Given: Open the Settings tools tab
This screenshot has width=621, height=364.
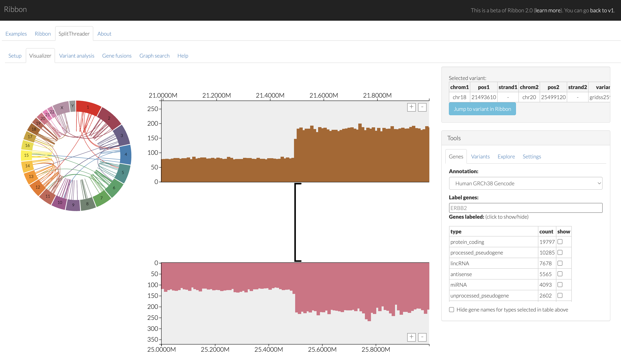Looking at the screenshot, I should click(x=532, y=156).
